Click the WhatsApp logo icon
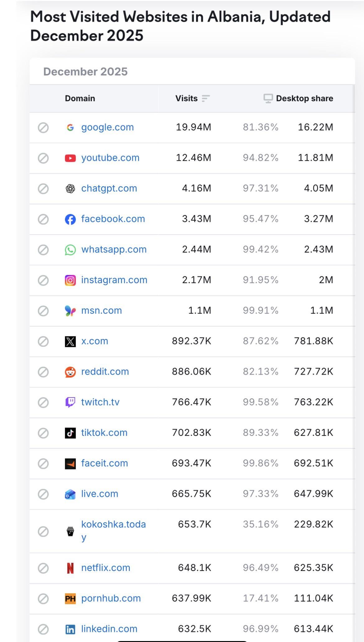The image size is (364, 642). 70,250
